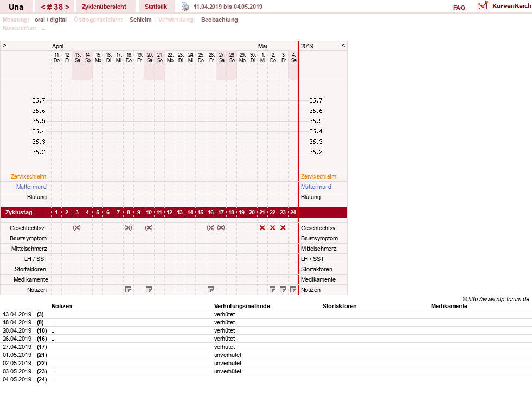Viewport: 532px width, 414px height.
Task: Click protected intercourse mark on cycle day 17
Action: (221, 228)
